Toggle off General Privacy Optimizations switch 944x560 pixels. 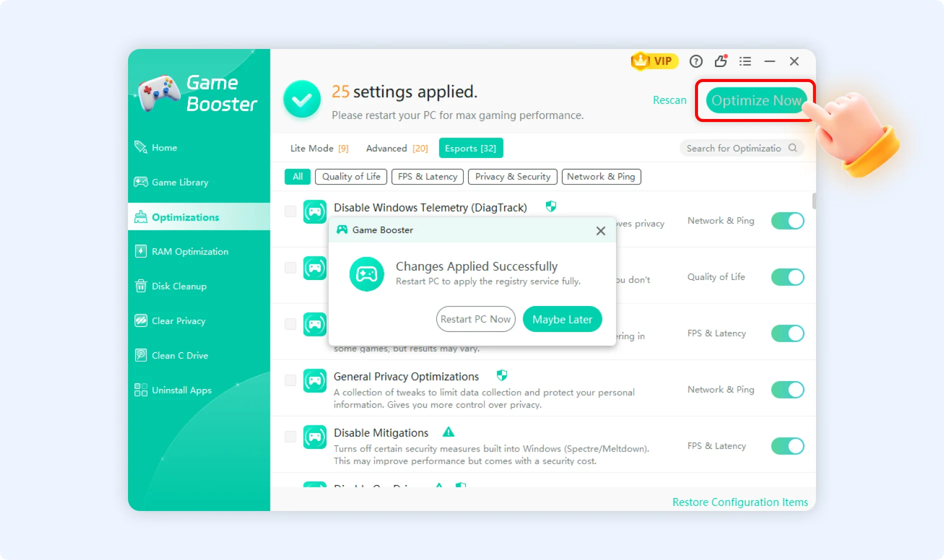pyautogui.click(x=787, y=389)
